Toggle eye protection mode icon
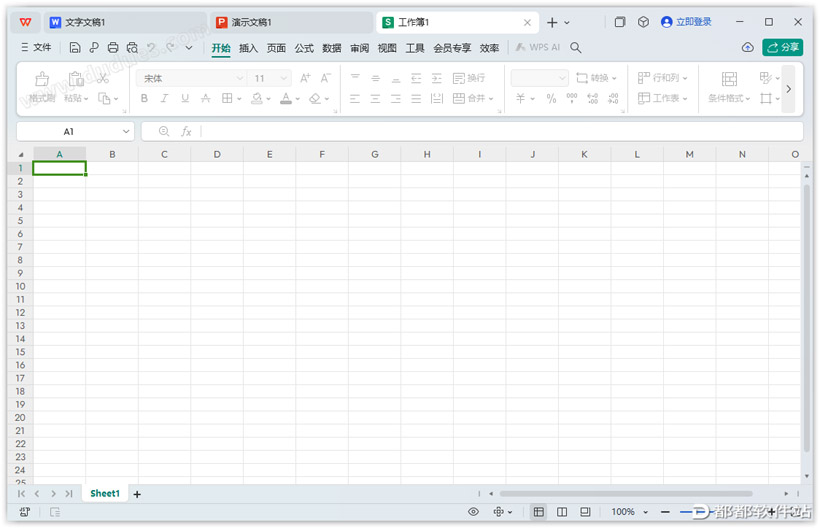This screenshot has height=528, width=820. (473, 512)
